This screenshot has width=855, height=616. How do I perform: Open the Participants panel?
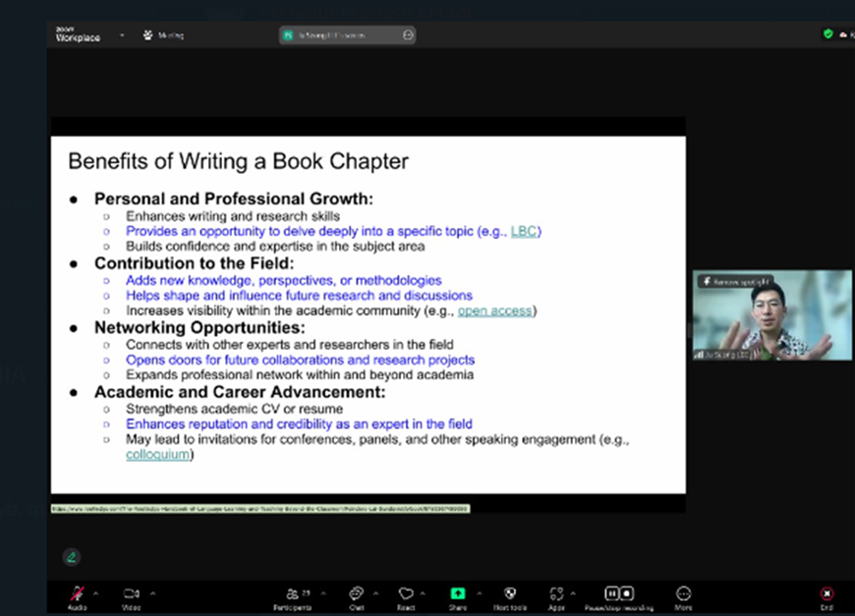(x=292, y=593)
